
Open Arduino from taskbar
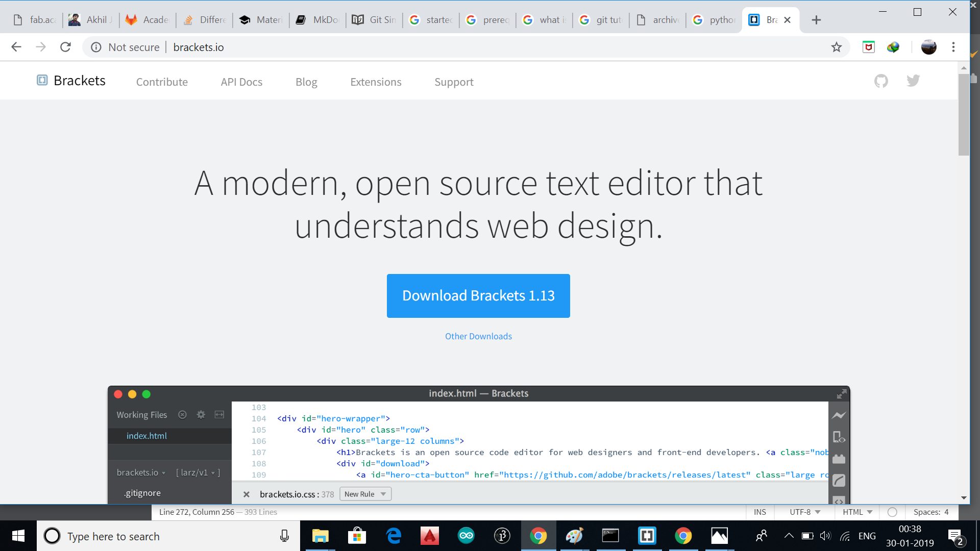[466, 536]
